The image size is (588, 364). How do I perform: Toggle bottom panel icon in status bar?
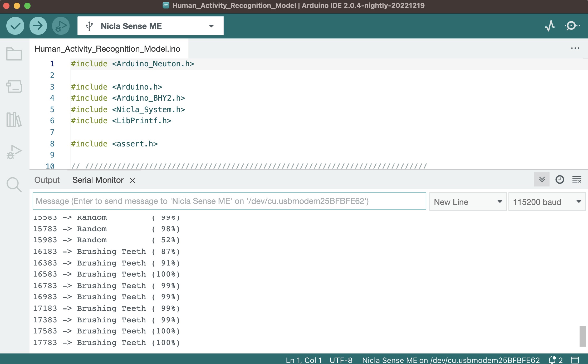[x=575, y=360]
